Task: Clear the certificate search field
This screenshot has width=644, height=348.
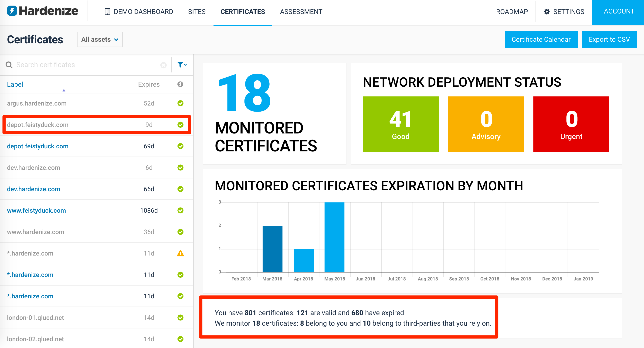Action: (163, 65)
